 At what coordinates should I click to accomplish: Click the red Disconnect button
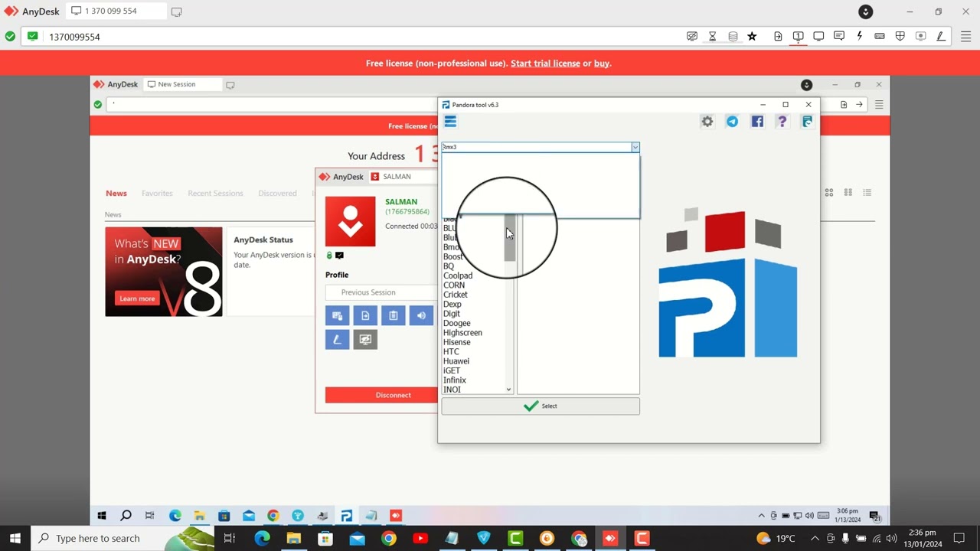(381, 395)
